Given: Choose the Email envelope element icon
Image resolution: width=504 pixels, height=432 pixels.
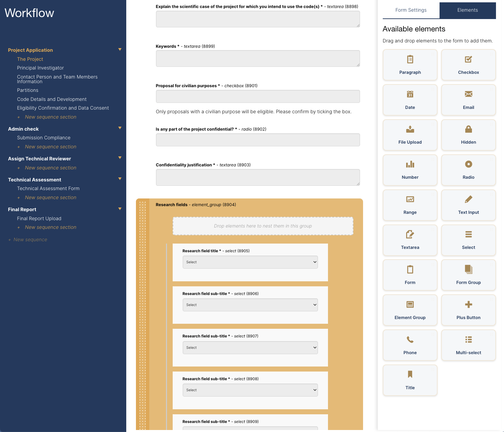Looking at the screenshot, I should (x=468, y=94).
